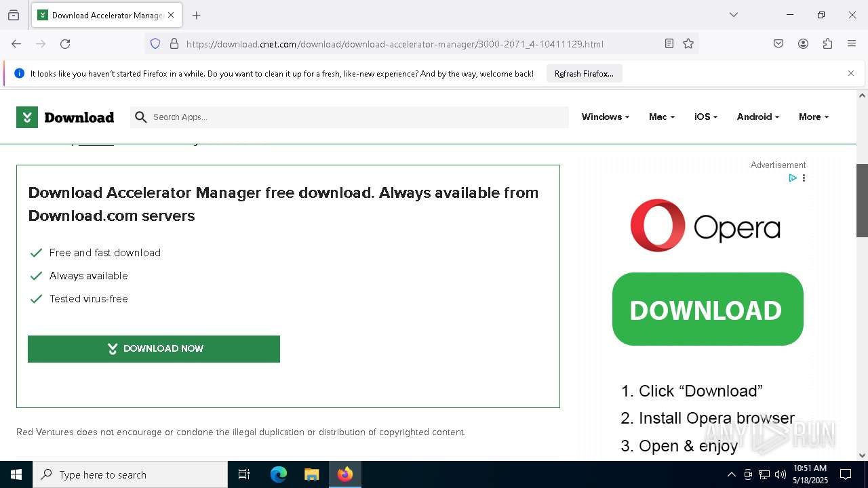Focus the Search Apps field
This screenshot has height=488, width=868.
(349, 117)
